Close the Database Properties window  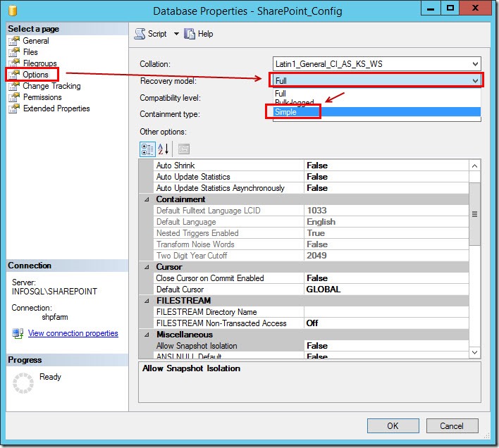pos(475,8)
